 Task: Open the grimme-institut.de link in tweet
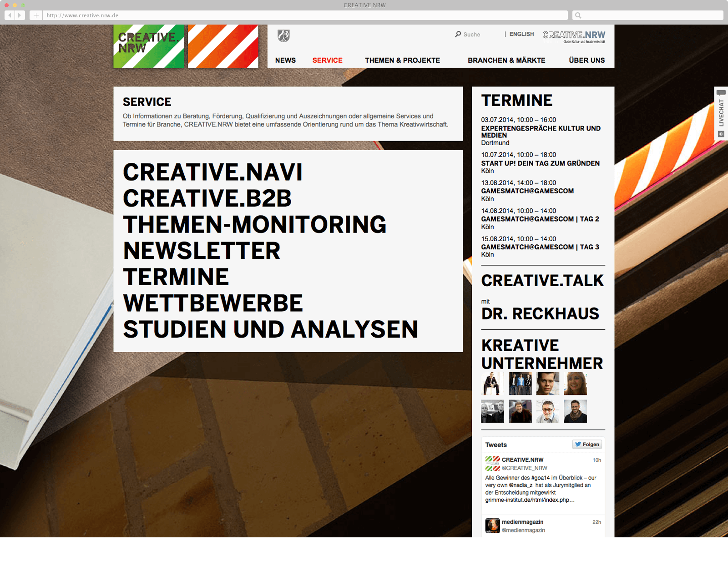[530, 500]
